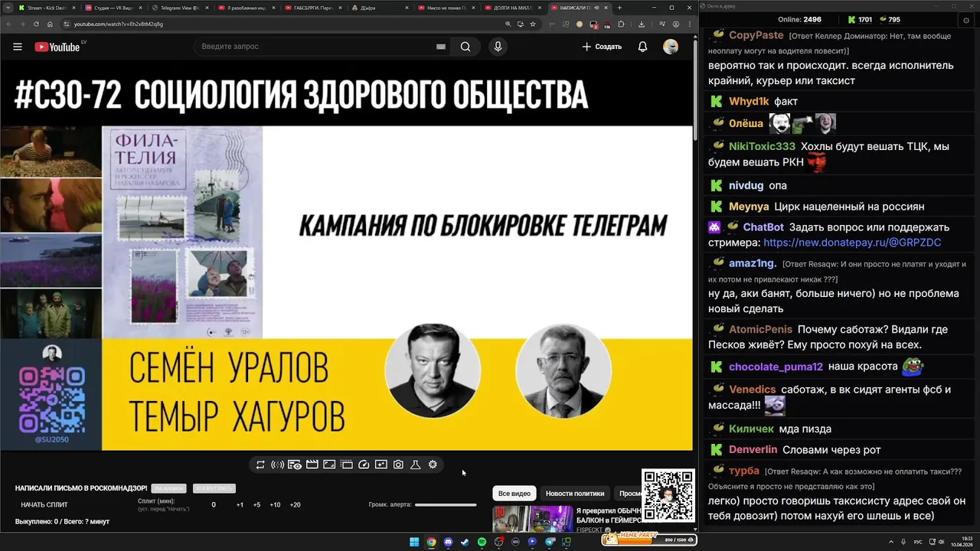
Task: Open Discord from the taskbar
Action: pos(448,542)
